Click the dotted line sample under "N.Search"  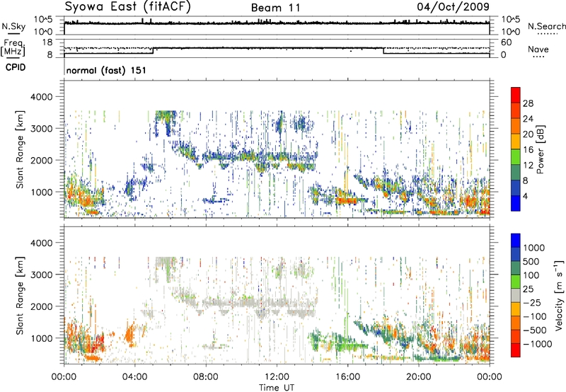pyautogui.click(x=548, y=34)
